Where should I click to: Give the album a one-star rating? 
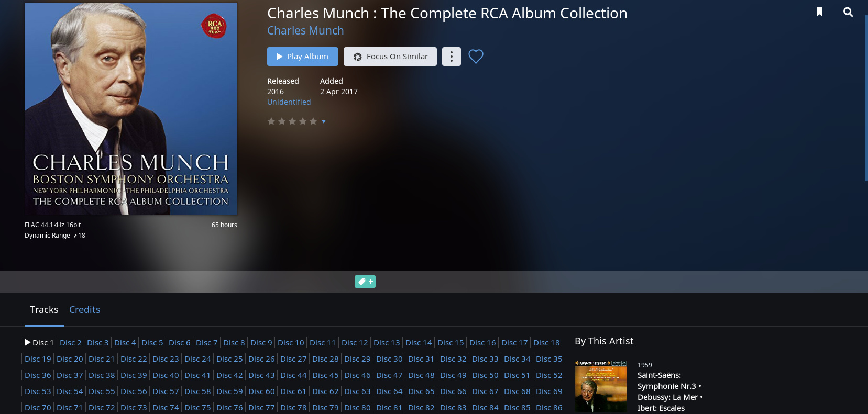tap(271, 121)
